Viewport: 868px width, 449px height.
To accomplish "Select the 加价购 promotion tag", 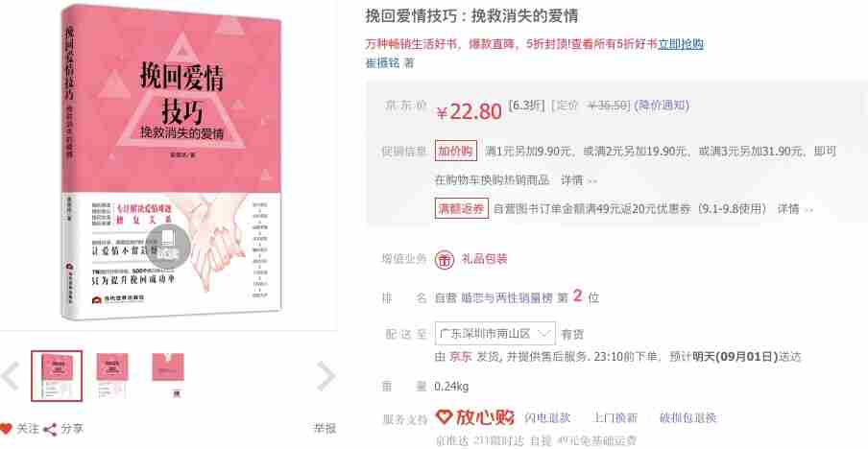I will pos(455,151).
